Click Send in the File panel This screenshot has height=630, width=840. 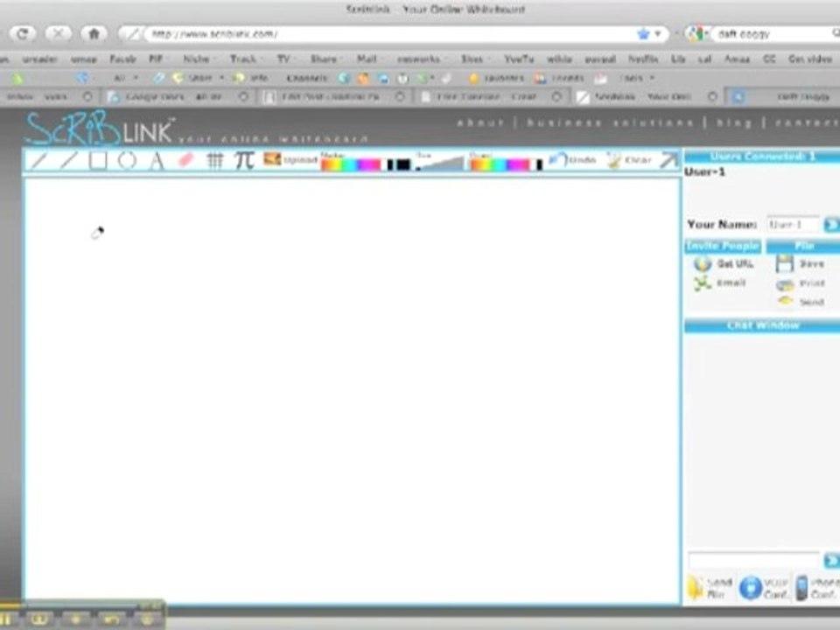point(812,302)
